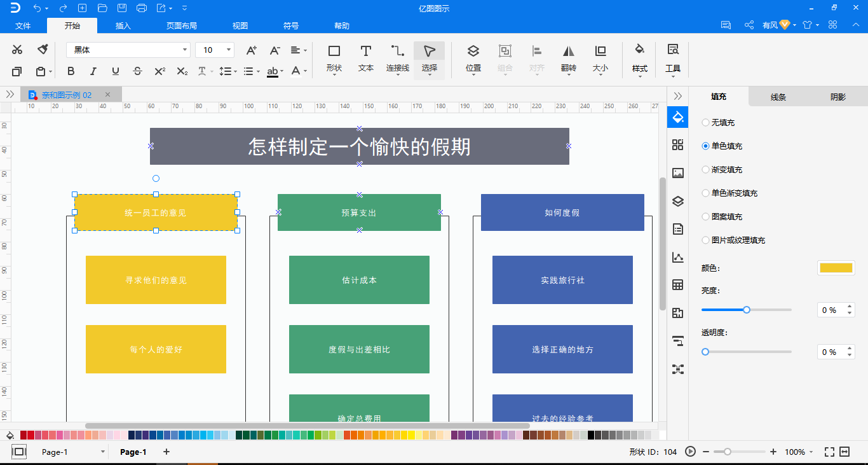This screenshot has height=465, width=868.
Task: Open the Image panel in sidebar
Action: [x=678, y=173]
